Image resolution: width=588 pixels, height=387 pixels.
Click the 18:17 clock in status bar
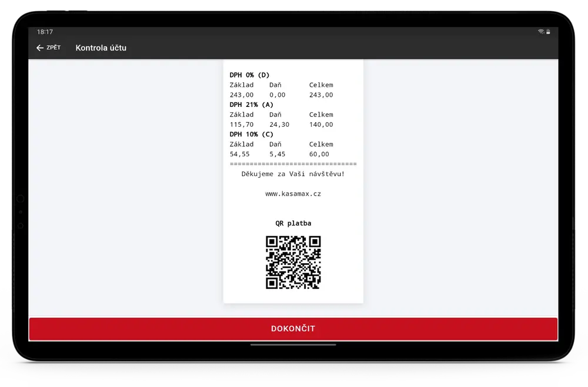tap(45, 32)
